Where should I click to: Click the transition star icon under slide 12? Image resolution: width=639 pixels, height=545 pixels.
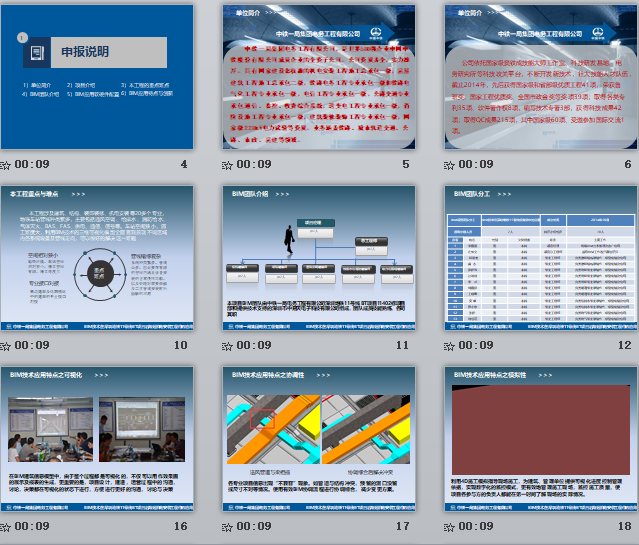[x=449, y=346]
